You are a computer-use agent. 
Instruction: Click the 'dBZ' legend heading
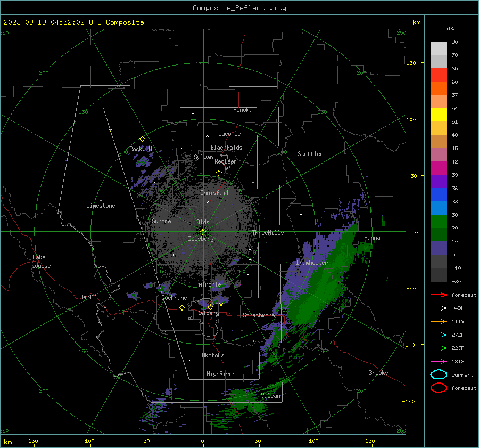451,29
